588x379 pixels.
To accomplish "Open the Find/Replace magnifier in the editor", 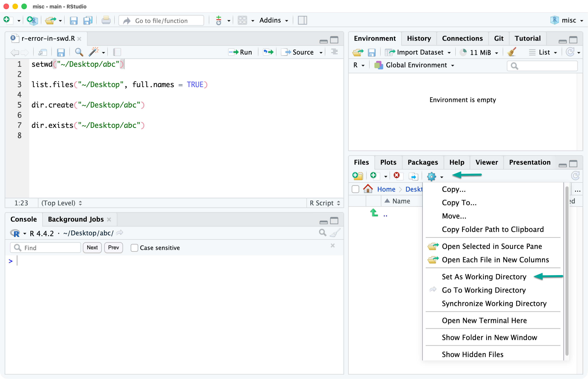I will coord(79,52).
